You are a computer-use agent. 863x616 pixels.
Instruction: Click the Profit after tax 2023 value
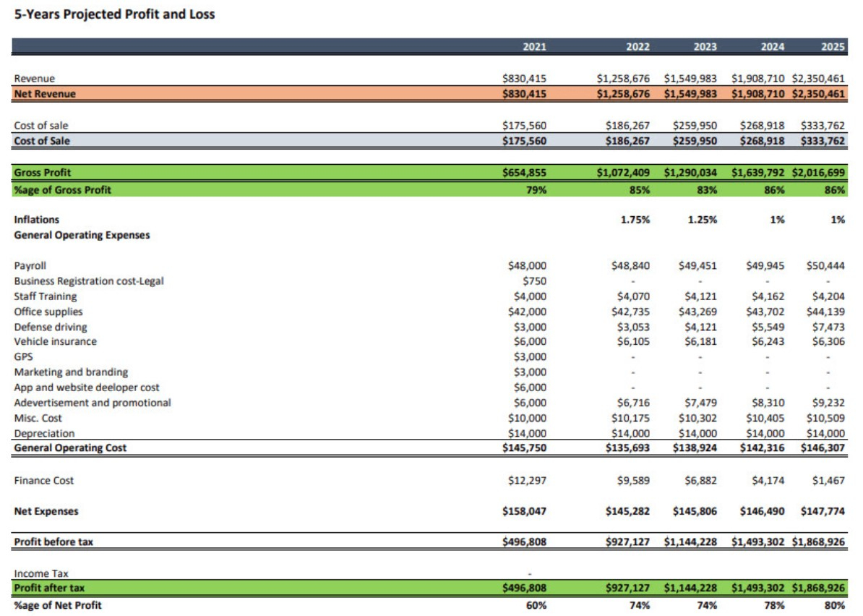[x=690, y=589]
